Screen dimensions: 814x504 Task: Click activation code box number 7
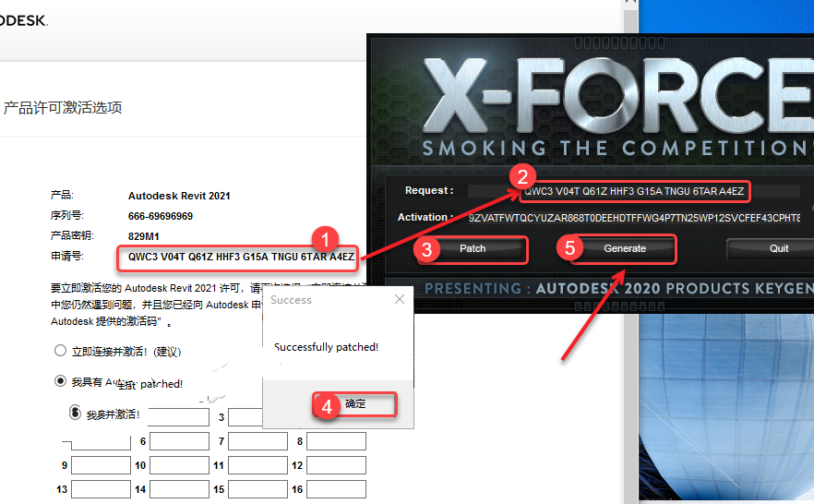pos(257,441)
